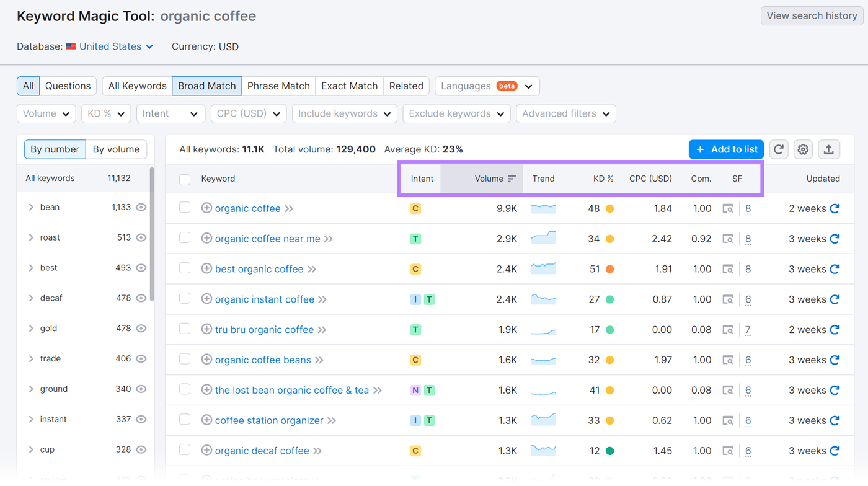Open the table settings gear
The image size is (868, 486).
coord(803,149)
